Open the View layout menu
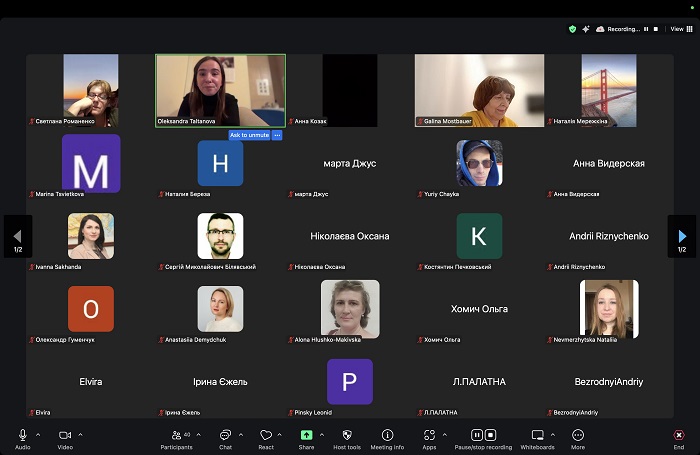 [678, 29]
